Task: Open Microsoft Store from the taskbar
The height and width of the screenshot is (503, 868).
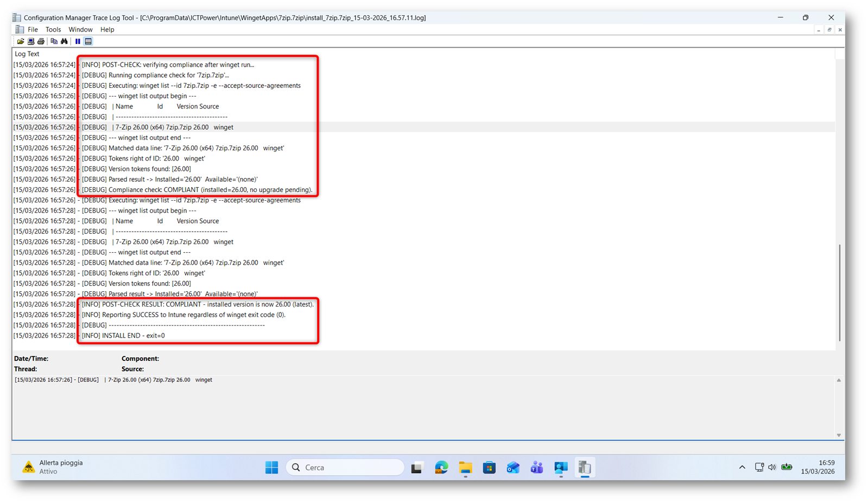Action: point(489,467)
